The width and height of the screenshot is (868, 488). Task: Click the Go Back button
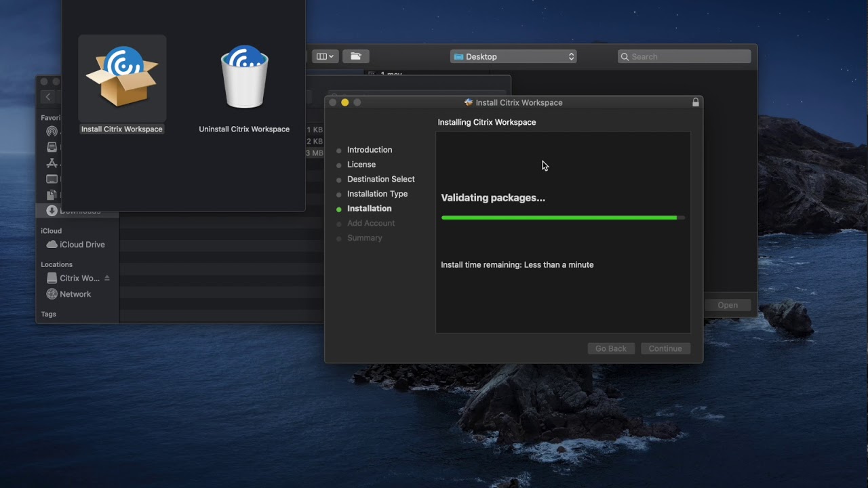611,348
